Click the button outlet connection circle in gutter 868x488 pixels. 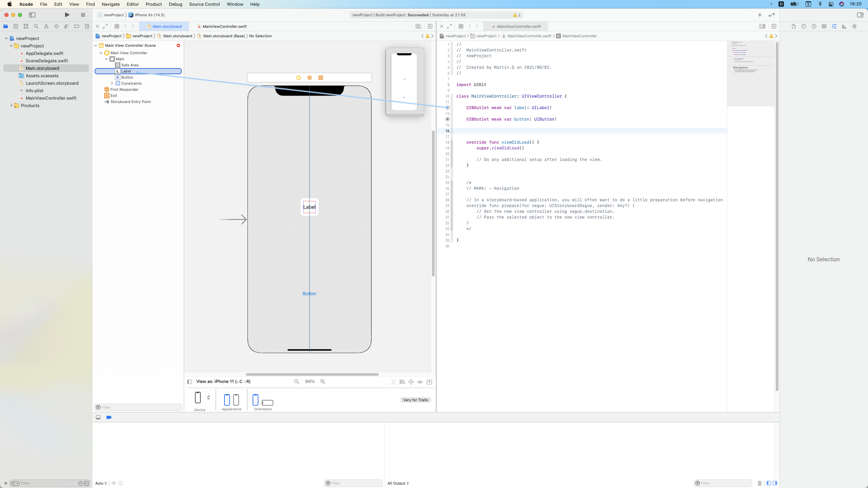448,119
